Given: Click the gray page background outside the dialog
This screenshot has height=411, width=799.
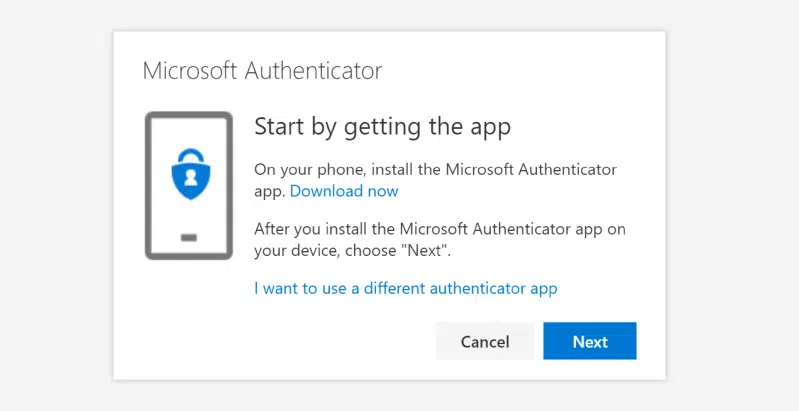Looking at the screenshot, I should [x=56, y=204].
